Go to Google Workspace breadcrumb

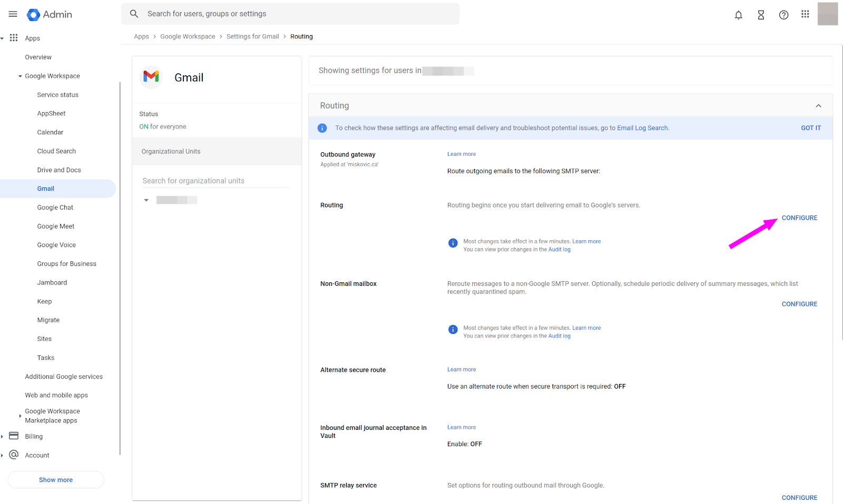coord(188,36)
